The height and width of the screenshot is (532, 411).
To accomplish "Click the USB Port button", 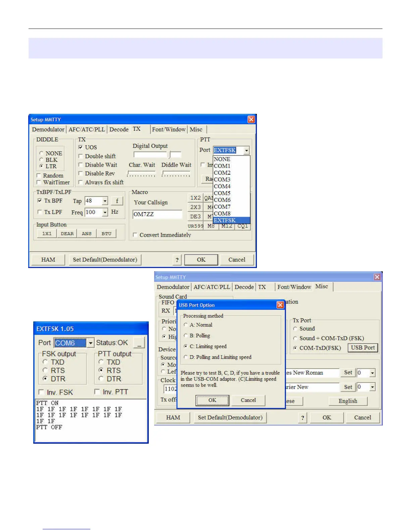I will pos(363,348).
